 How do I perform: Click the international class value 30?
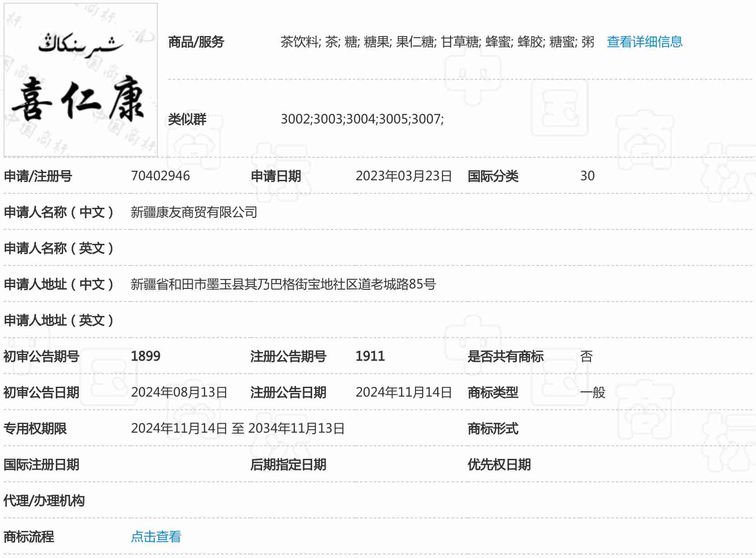tap(587, 176)
